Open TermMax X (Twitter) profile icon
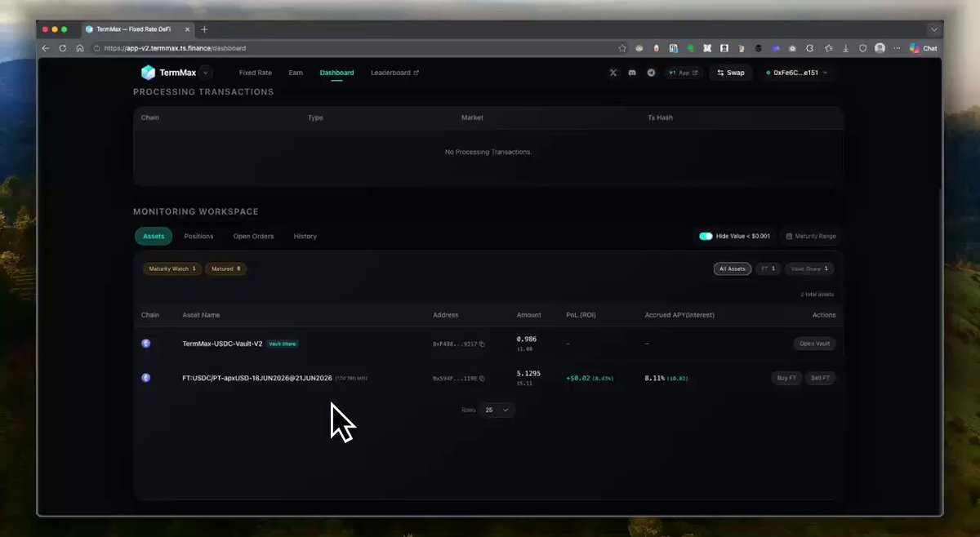The height and width of the screenshot is (537, 980). (x=613, y=73)
